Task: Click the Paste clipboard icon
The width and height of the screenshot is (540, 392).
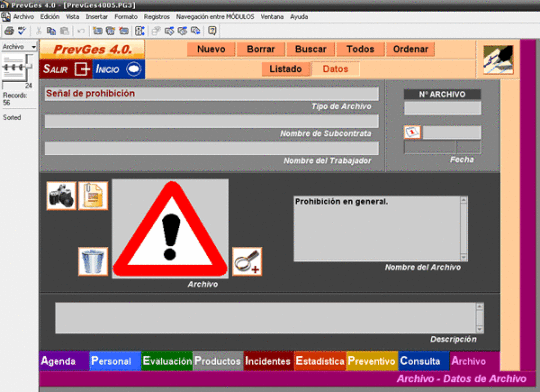Action: click(64, 31)
